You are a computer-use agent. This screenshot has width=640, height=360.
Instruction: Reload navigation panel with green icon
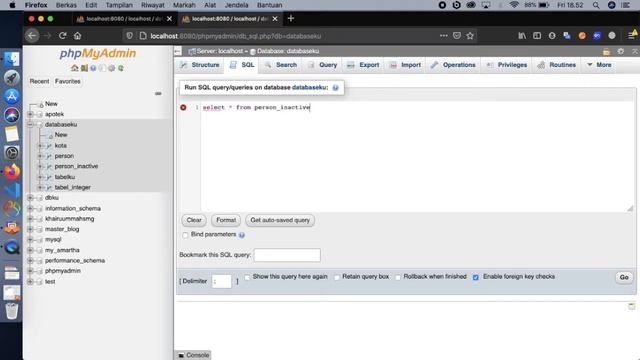click(121, 68)
